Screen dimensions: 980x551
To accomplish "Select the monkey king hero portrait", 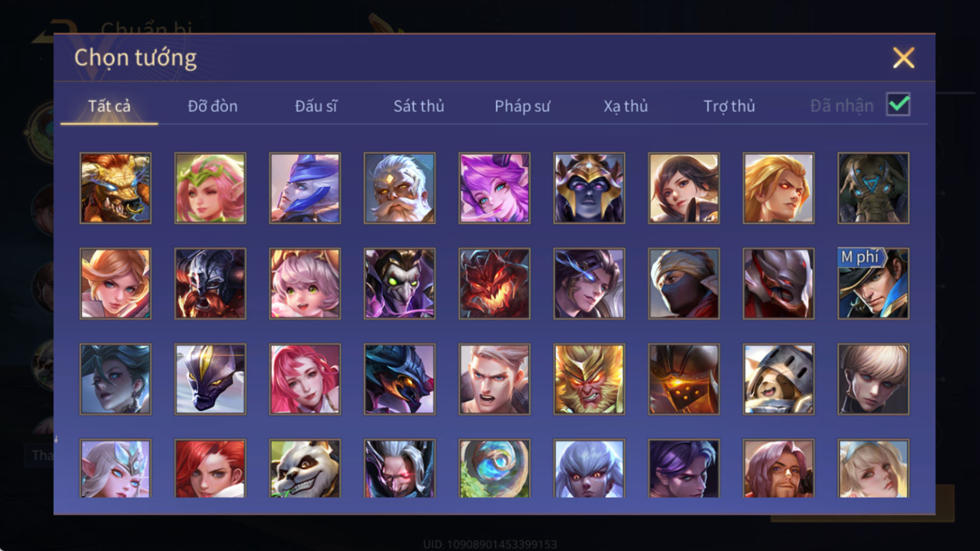I will click(x=589, y=379).
